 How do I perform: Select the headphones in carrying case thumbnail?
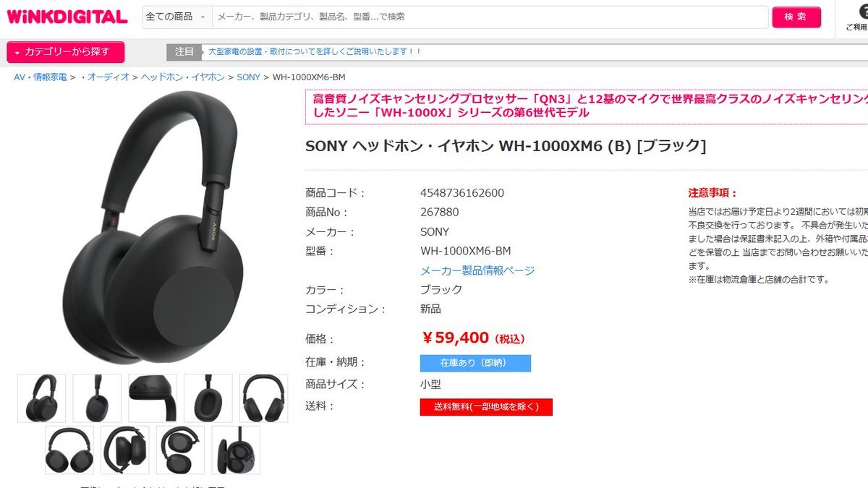pyautogui.click(x=236, y=450)
